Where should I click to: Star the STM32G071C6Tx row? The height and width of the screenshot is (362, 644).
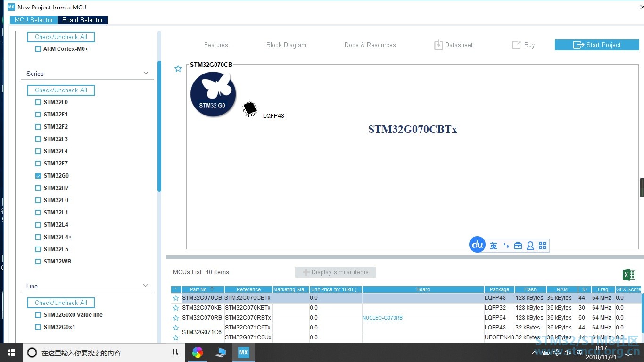click(176, 328)
